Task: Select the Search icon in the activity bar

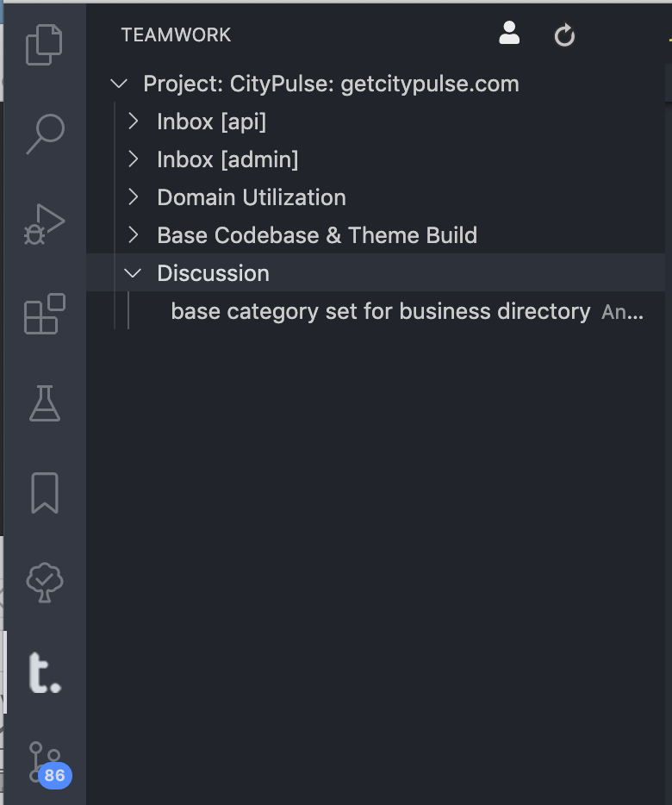Action: [x=44, y=134]
